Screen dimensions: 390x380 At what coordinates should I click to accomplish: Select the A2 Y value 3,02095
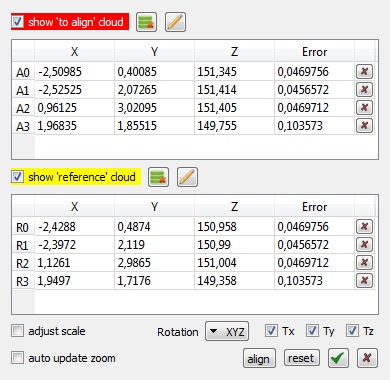(154, 107)
